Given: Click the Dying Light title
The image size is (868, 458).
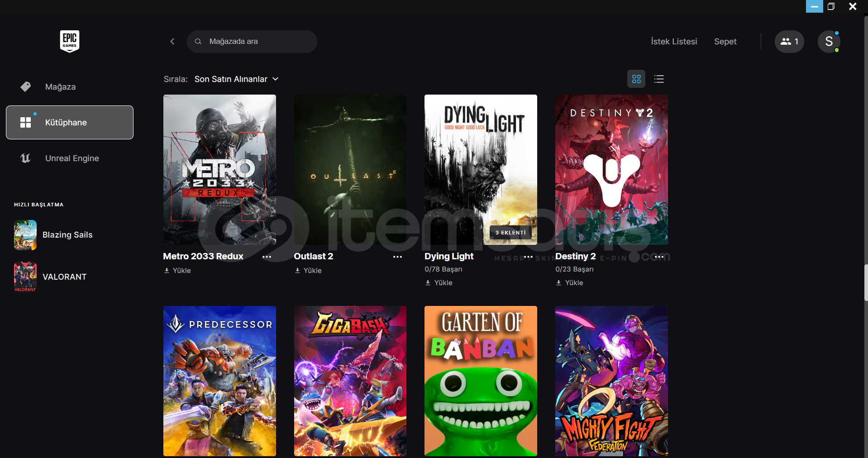Looking at the screenshot, I should 449,256.
